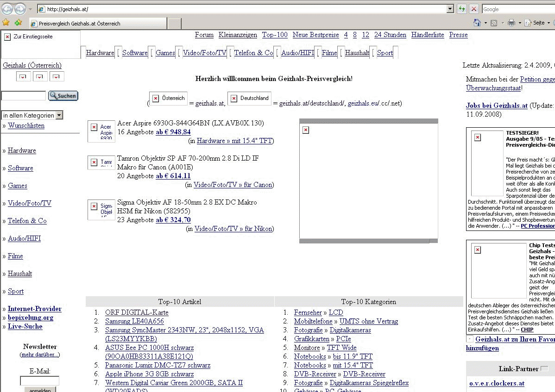Click the Add to Favorites star-plus icon
This screenshot has height=392, width=555.
coord(18,23)
